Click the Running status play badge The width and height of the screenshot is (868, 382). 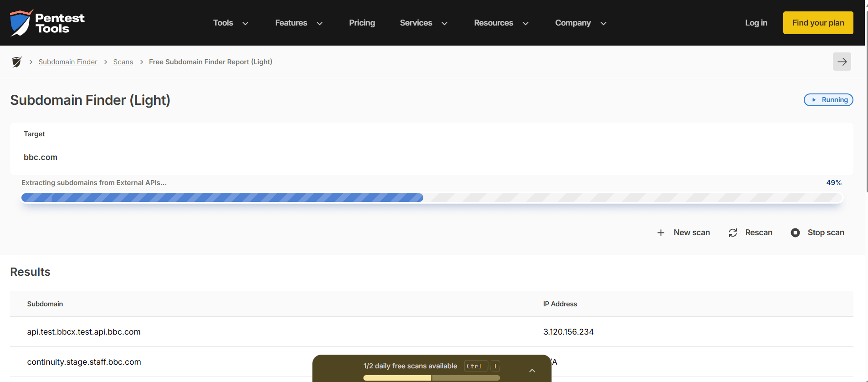click(x=828, y=100)
